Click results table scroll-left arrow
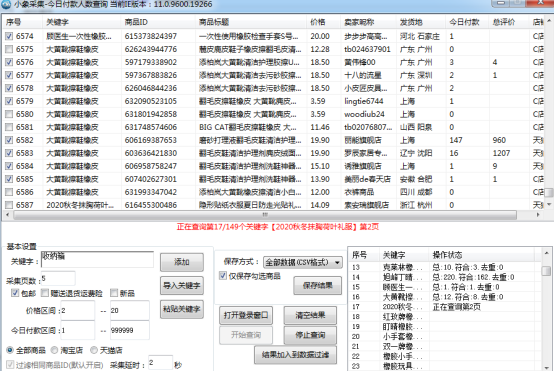The image size is (554, 371). point(7,214)
